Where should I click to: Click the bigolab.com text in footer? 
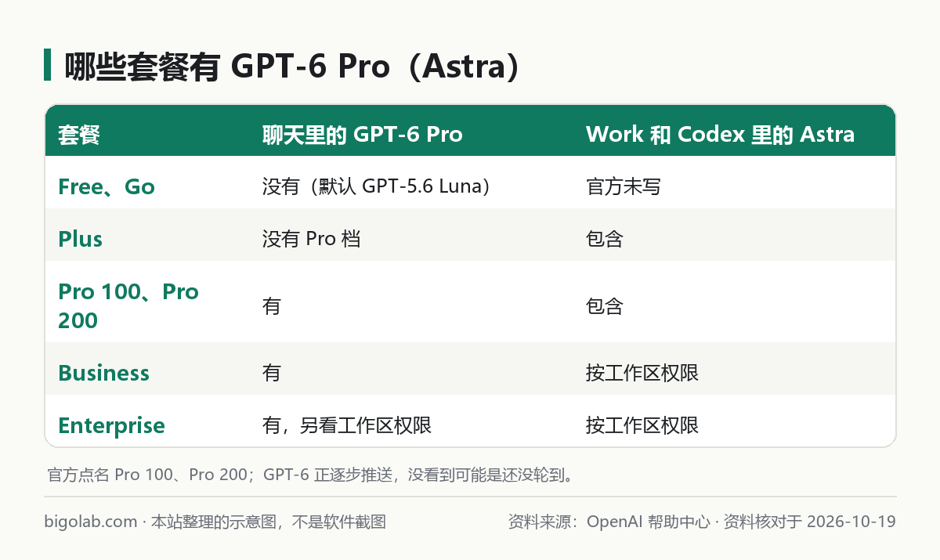point(91,522)
